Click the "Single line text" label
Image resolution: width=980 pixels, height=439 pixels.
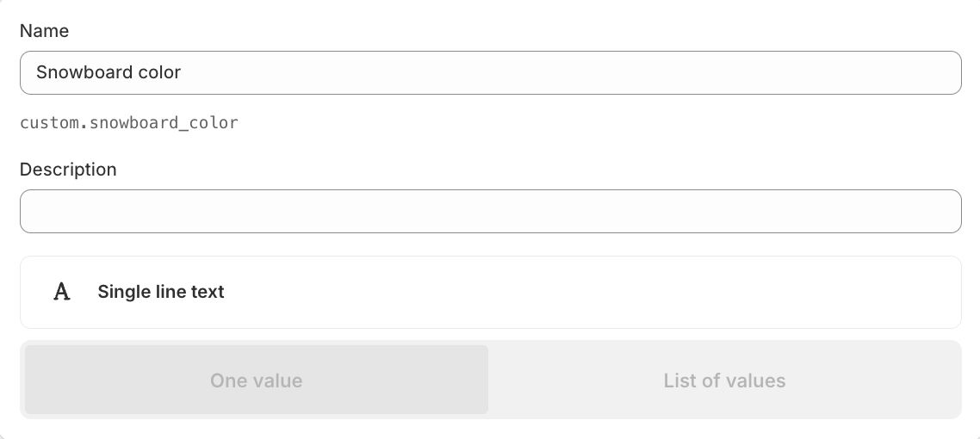pos(161,292)
